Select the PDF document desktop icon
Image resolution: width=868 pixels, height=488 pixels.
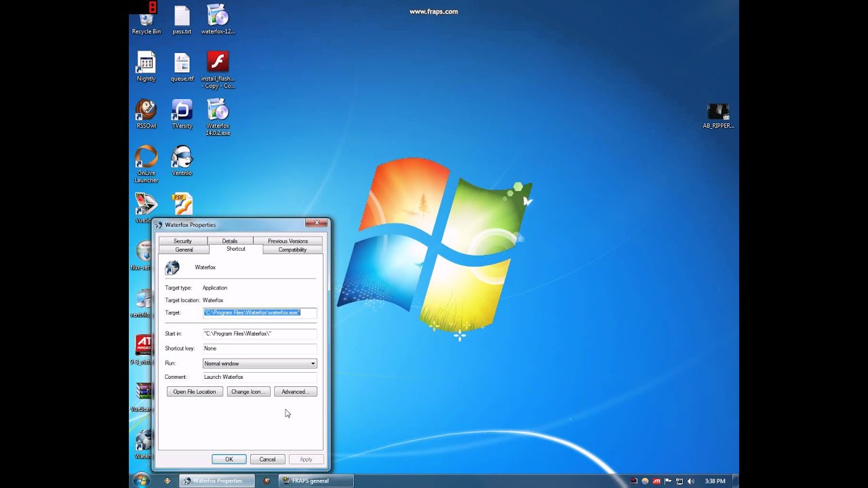[182, 203]
